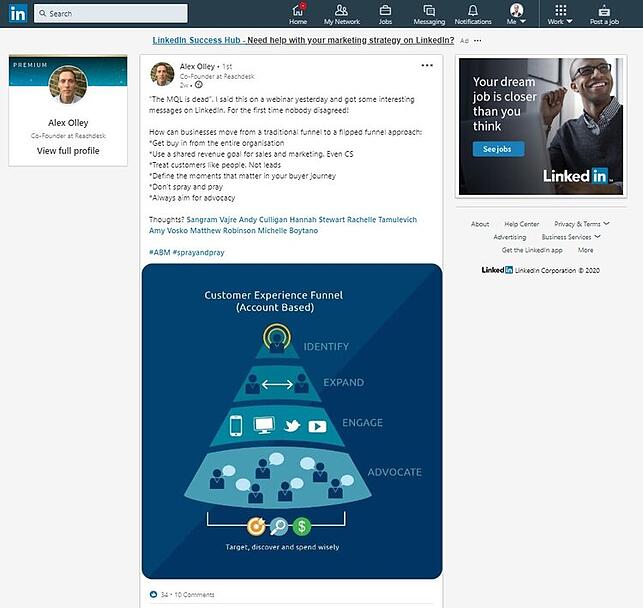Open post options three-dot menu

427,66
